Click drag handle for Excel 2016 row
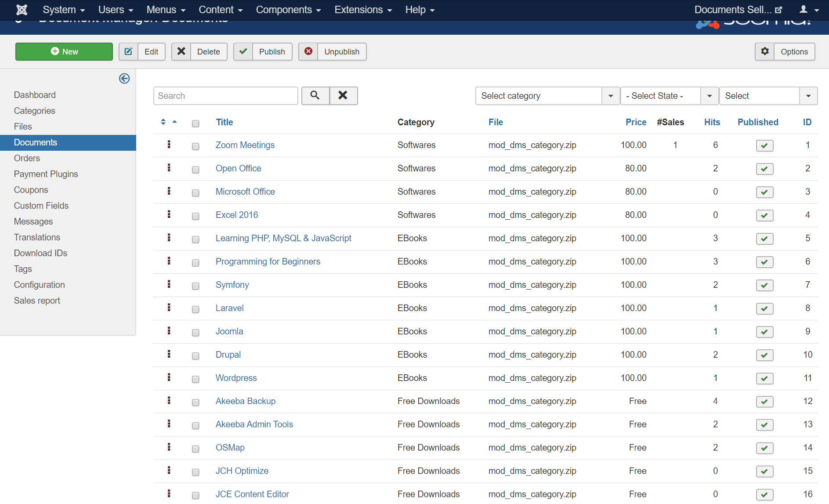 click(169, 214)
